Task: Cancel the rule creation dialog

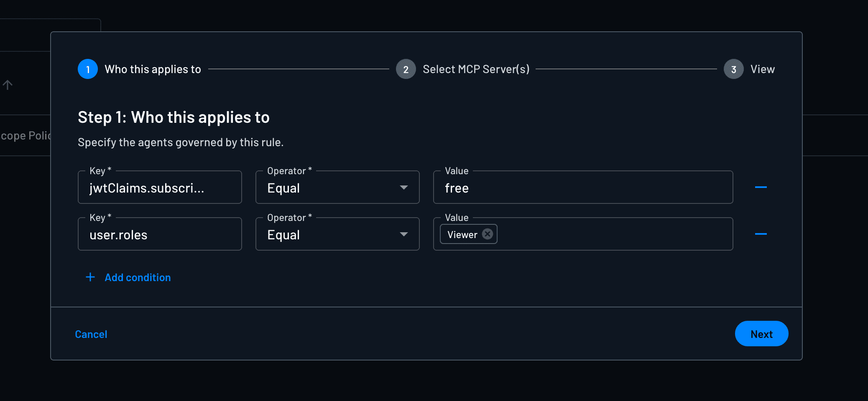Action: pyautogui.click(x=91, y=334)
